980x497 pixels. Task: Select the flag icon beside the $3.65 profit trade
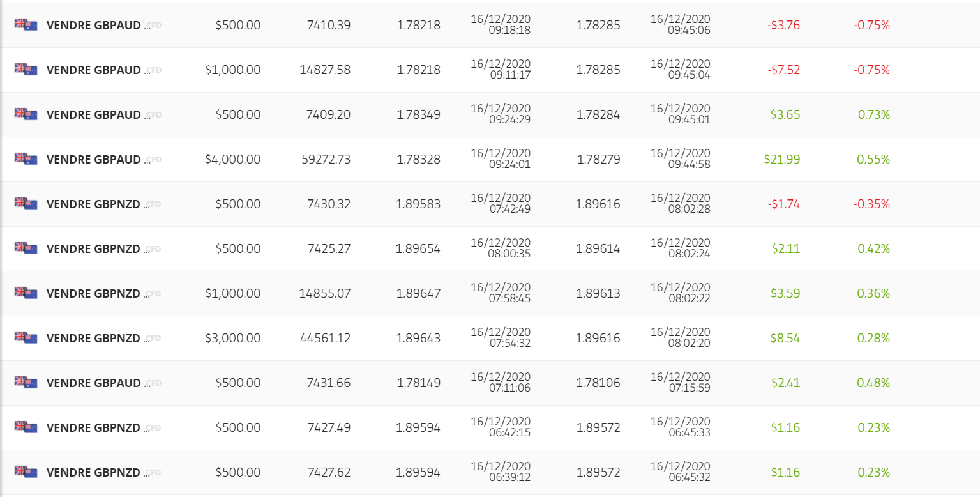point(26,114)
